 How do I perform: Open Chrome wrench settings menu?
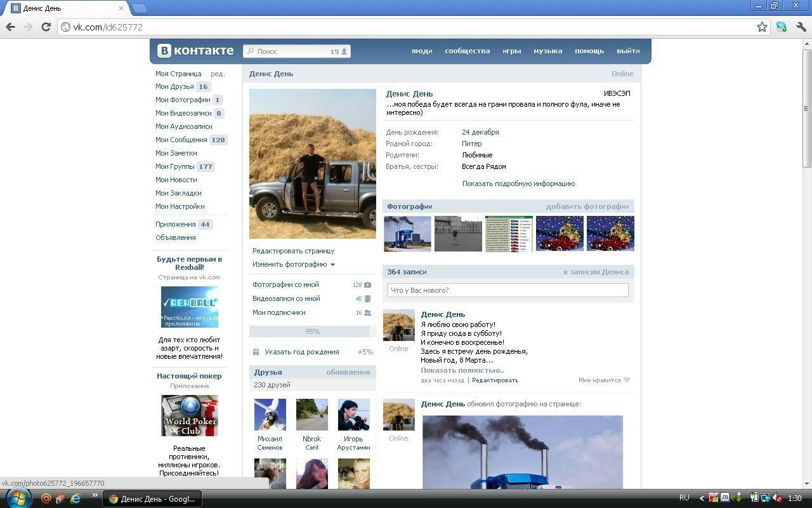[x=801, y=27]
